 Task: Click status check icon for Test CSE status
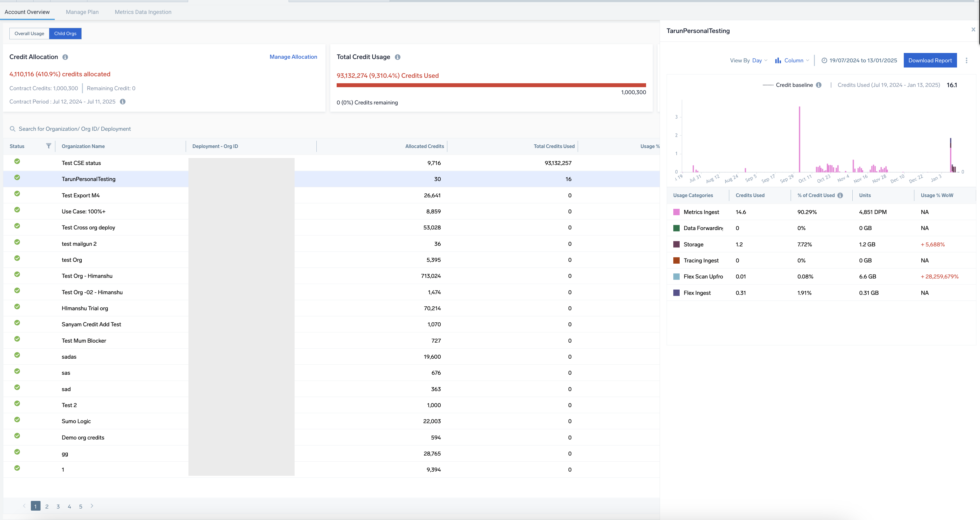tap(17, 161)
